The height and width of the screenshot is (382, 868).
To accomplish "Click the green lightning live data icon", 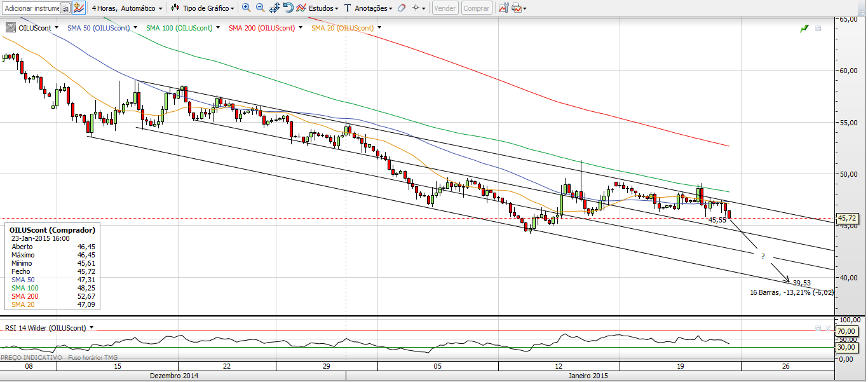I will [x=804, y=29].
